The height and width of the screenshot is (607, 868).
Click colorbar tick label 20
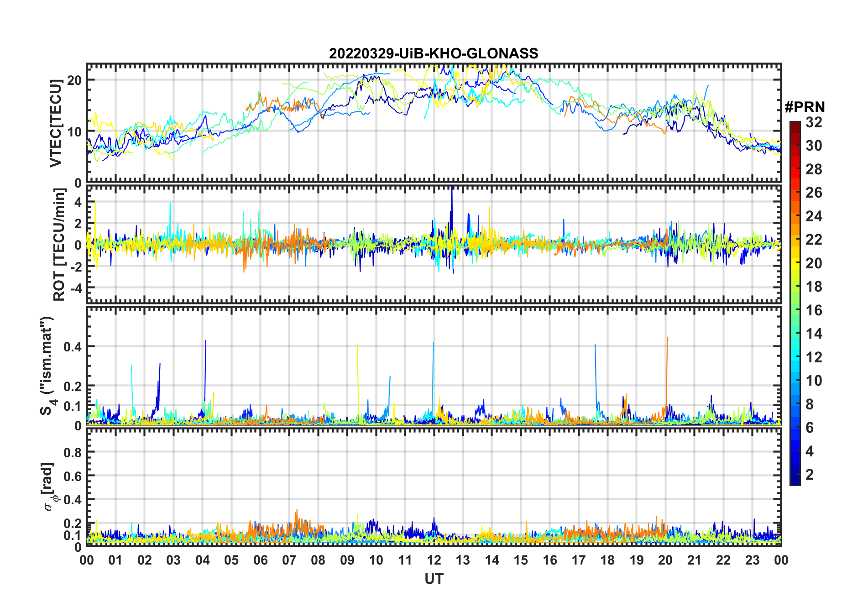pyautogui.click(x=814, y=263)
